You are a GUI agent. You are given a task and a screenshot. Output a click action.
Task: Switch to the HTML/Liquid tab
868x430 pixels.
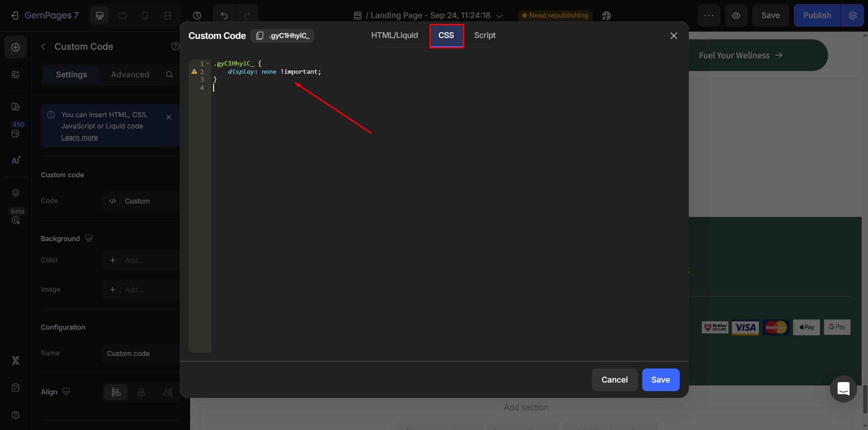(394, 35)
